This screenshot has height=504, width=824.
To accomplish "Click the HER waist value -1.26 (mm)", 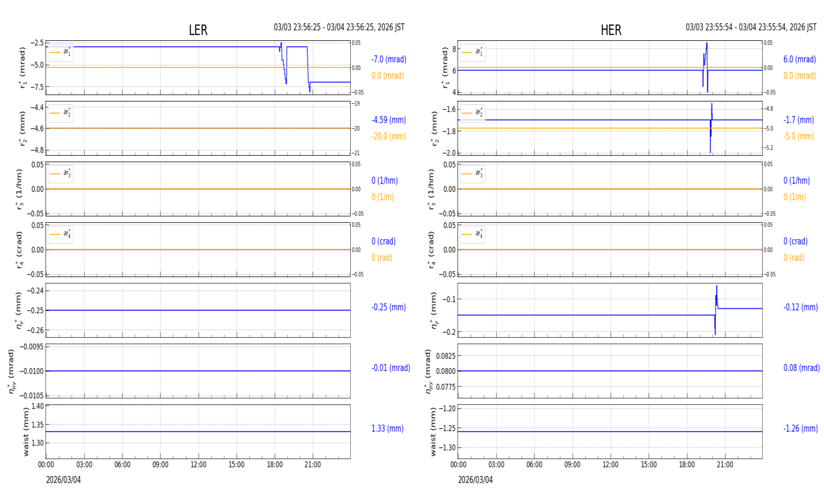I will click(801, 429).
